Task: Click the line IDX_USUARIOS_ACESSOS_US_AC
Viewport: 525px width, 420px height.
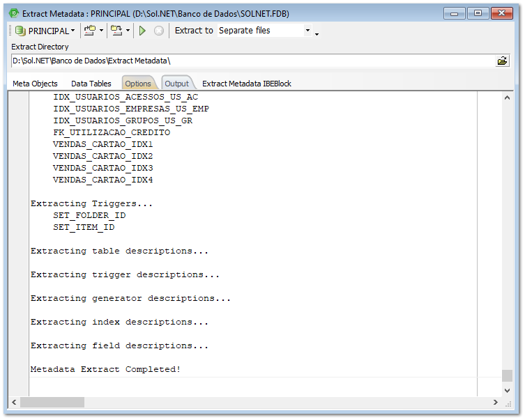Action: tap(125, 97)
